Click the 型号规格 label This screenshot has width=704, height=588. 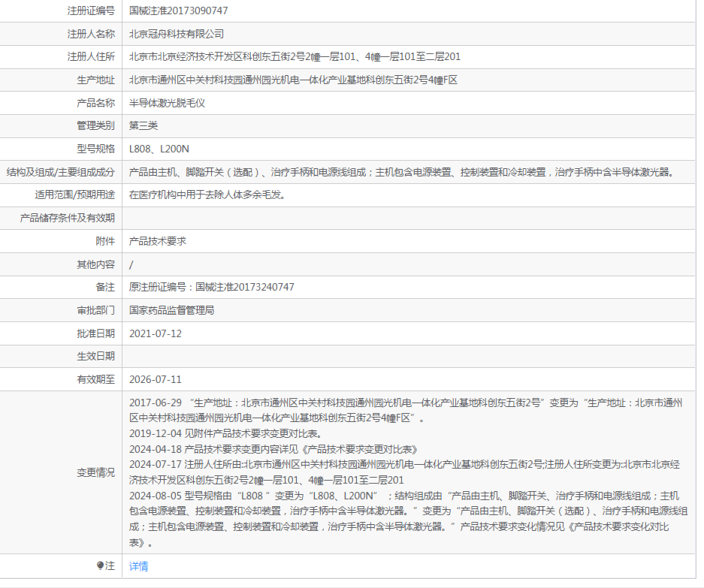click(95, 149)
